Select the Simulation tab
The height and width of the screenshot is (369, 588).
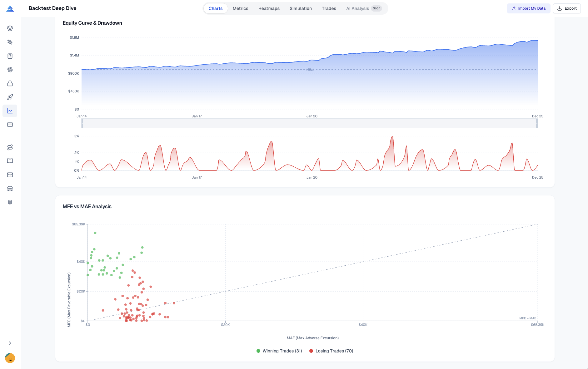click(300, 8)
